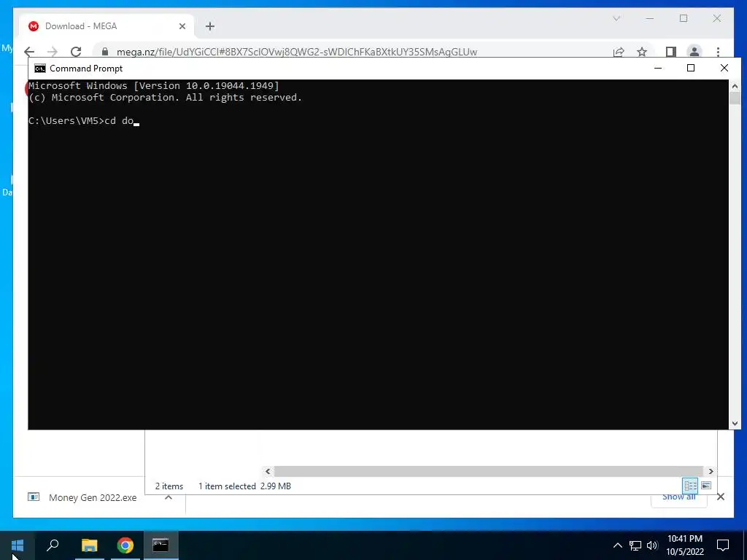Click the share page icon in address bar
The height and width of the screenshot is (560, 747).
pos(619,52)
